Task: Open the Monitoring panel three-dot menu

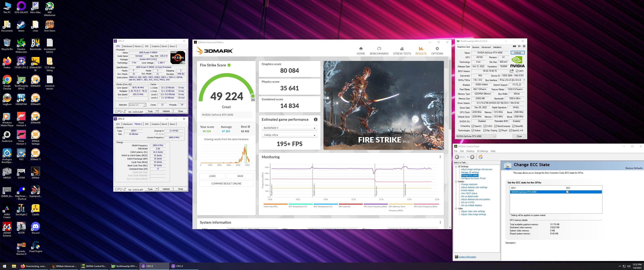Action: (x=440, y=157)
